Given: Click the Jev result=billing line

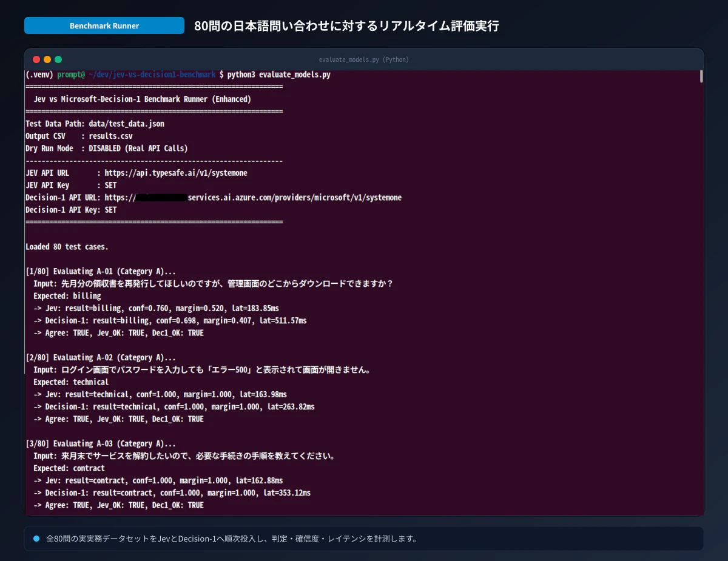Looking at the screenshot, I should pyautogui.click(x=156, y=308).
